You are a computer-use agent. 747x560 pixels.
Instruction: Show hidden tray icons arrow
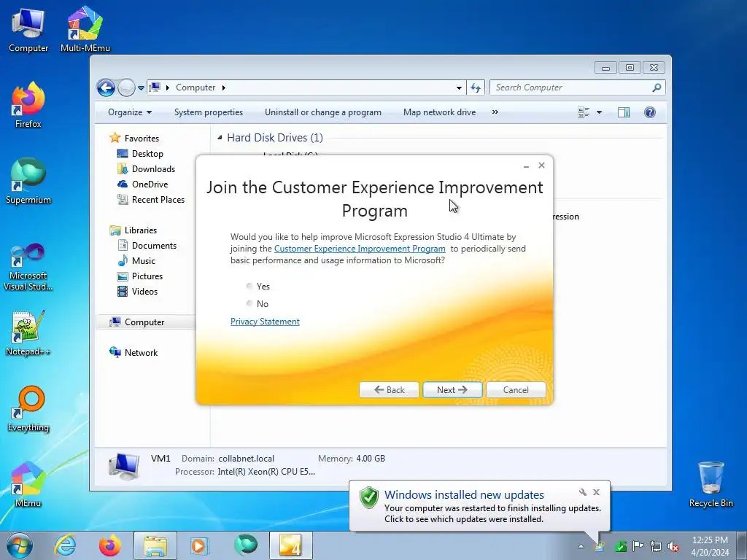[581, 546]
